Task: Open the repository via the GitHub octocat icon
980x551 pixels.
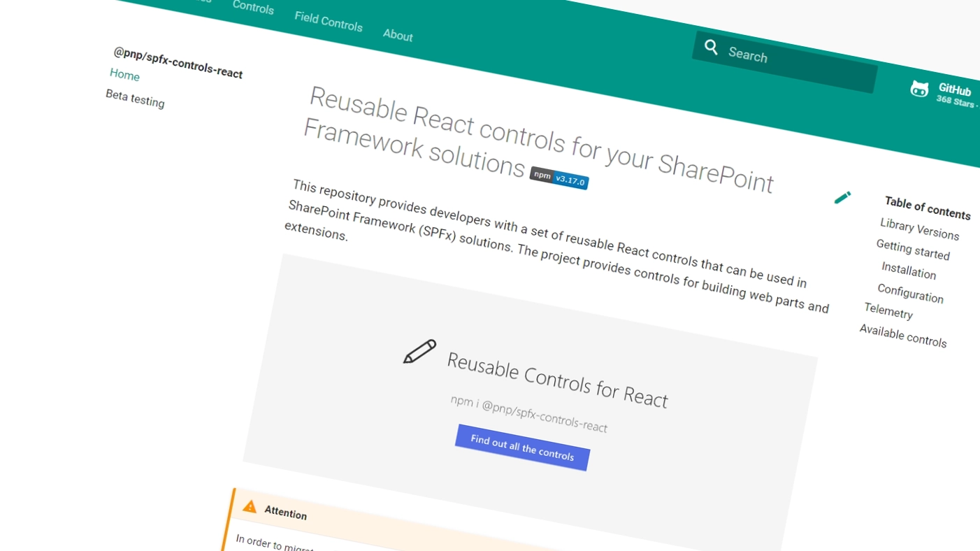Action: click(x=919, y=89)
